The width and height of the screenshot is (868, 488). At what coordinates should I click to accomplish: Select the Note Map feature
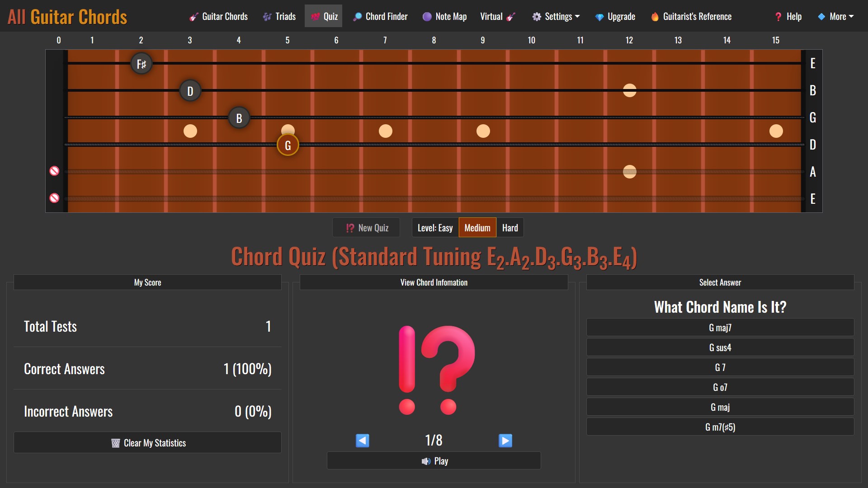click(x=444, y=16)
